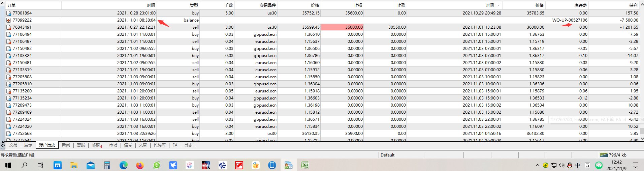Open the blue phone assistant taskbar icon
644x171 pixels.
tap(272, 165)
